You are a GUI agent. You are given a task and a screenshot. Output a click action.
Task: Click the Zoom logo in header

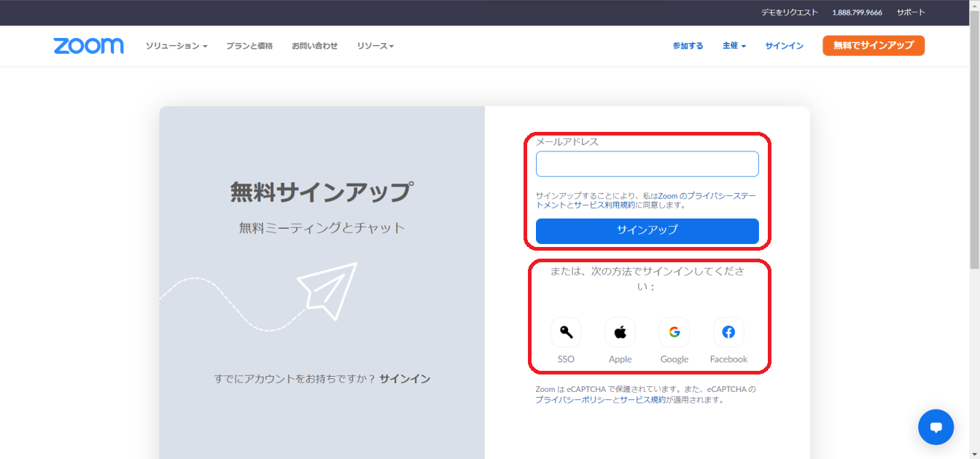tap(88, 46)
